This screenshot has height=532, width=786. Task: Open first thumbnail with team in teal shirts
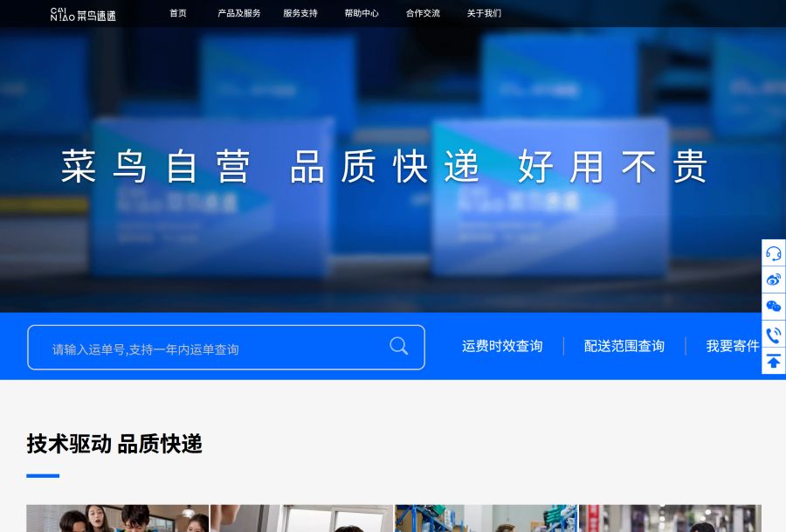[x=117, y=518]
